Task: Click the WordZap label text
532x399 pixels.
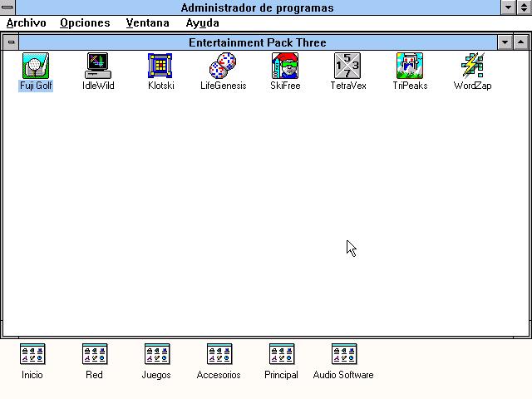Action: coord(472,86)
